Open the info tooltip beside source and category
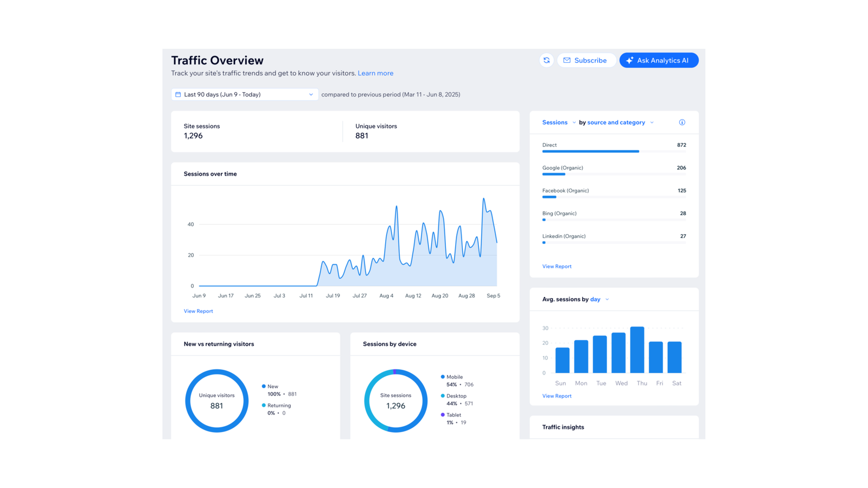The height and width of the screenshot is (488, 868). coord(682,122)
